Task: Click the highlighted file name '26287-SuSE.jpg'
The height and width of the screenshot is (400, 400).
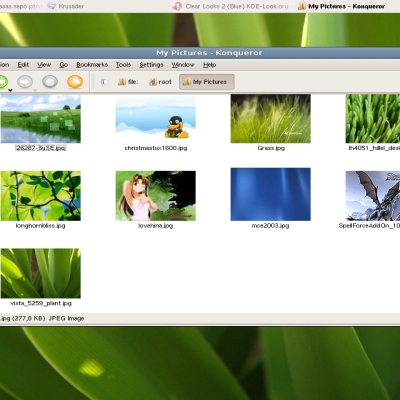Action: click(x=41, y=148)
